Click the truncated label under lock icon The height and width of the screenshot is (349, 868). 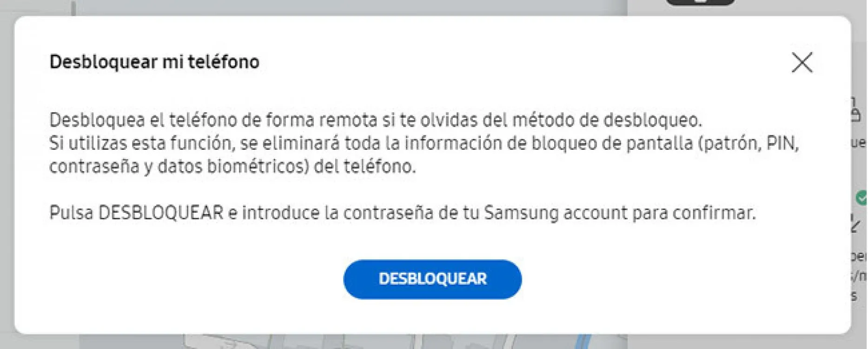[859, 142]
